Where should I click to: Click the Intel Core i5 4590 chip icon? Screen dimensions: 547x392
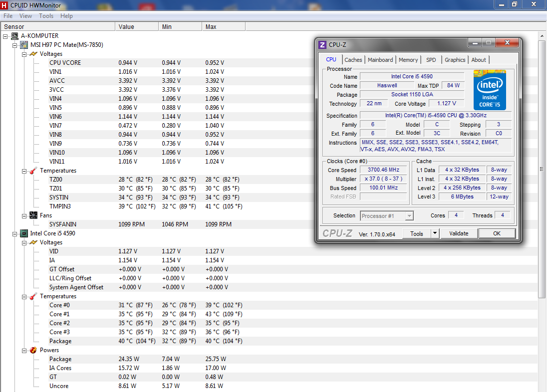pos(23,233)
